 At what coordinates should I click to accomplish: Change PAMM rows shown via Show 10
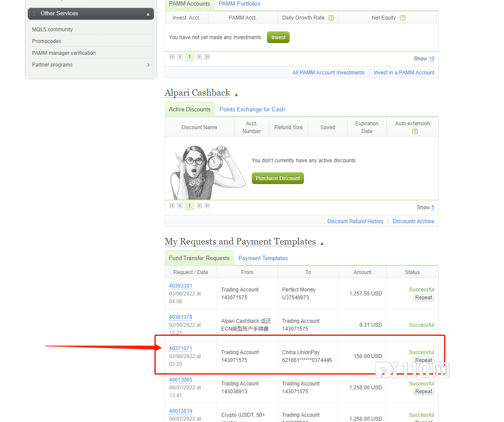pos(431,59)
